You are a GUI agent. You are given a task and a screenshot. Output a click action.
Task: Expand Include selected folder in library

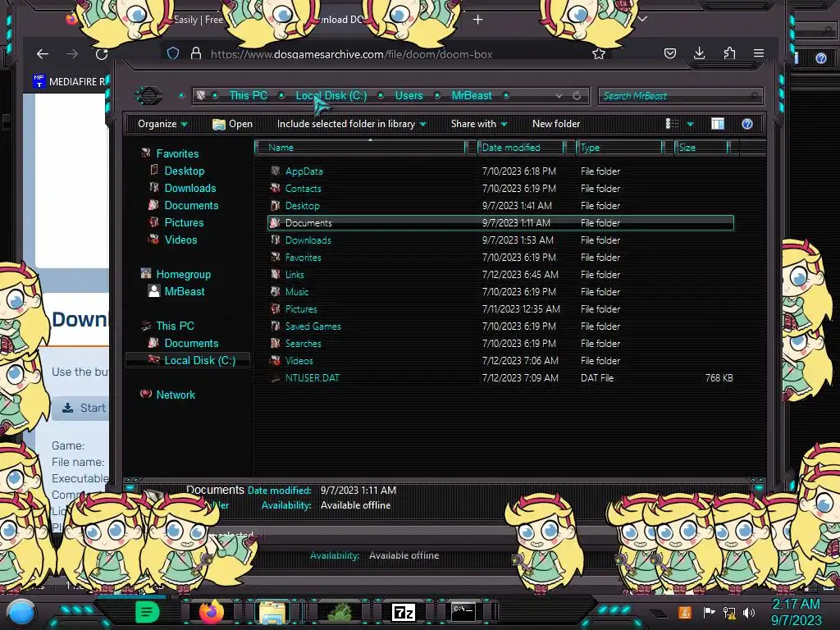[x=351, y=125]
